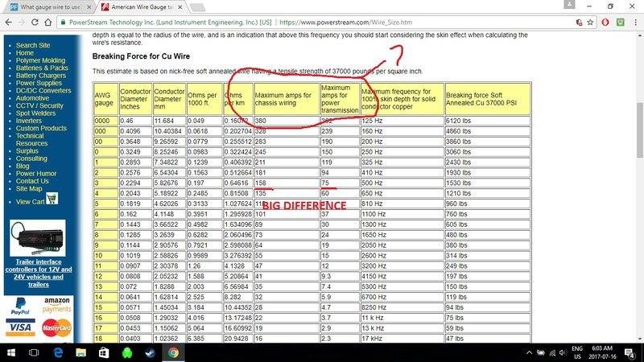Click the Chrome taskbar icon
This screenshot has width=644, height=362.
coord(173,352)
